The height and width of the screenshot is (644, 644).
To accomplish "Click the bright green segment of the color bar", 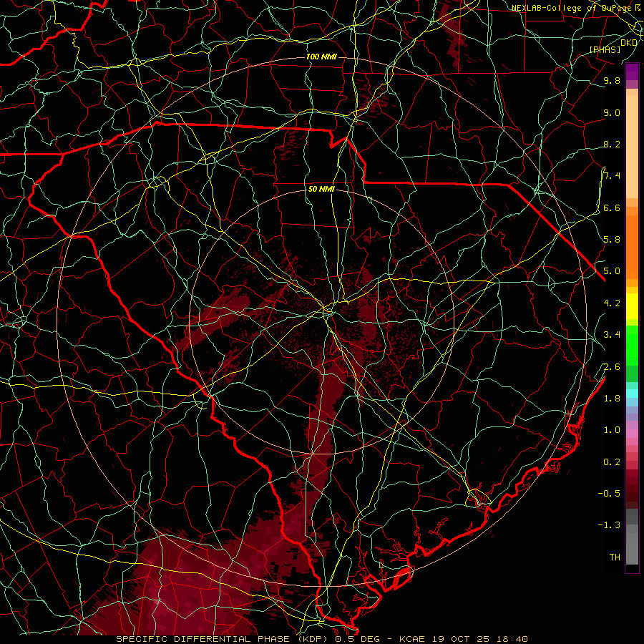I will (632, 346).
